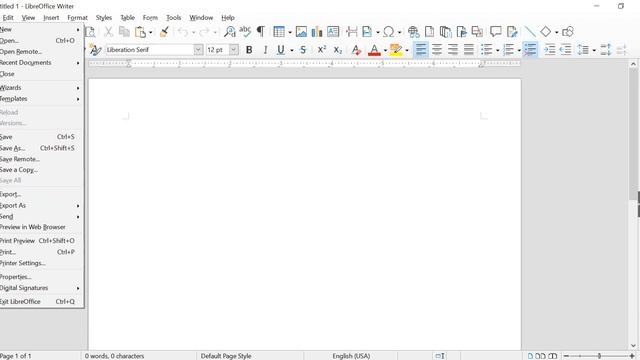Insert a chart icon
The width and height of the screenshot is (640, 360).
pos(317,32)
